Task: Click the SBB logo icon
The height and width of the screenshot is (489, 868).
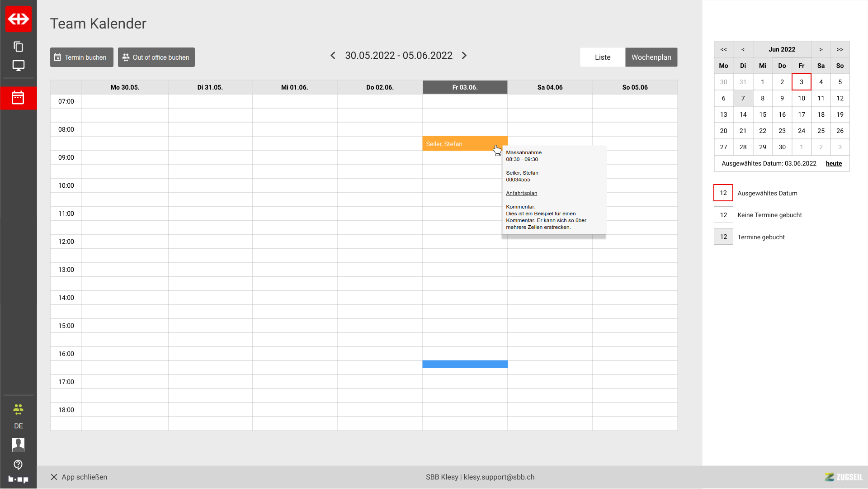Action: (x=18, y=19)
